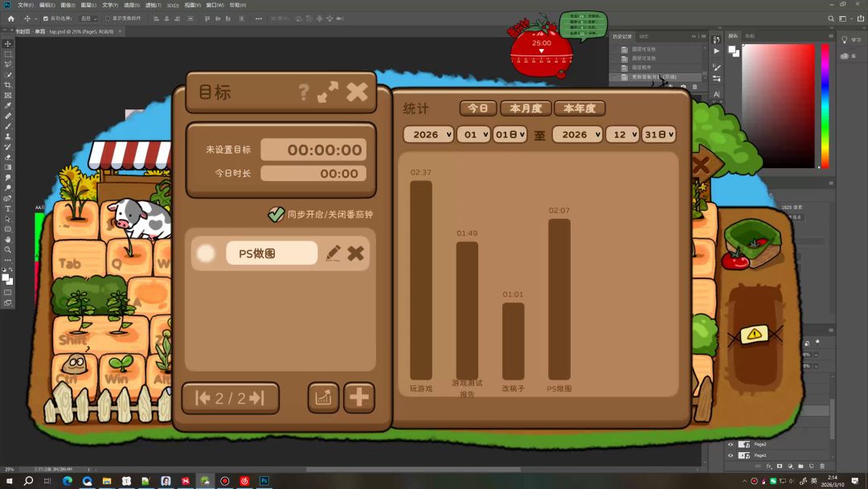This screenshot has width=868, height=489.
Task: Select the Rectangular Marquee tool
Action: tap(8, 54)
